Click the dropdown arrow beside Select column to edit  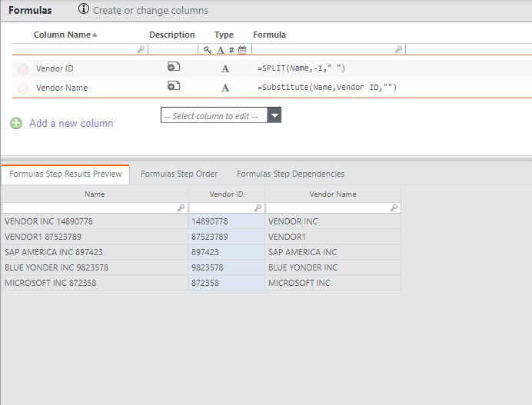pyautogui.click(x=274, y=115)
